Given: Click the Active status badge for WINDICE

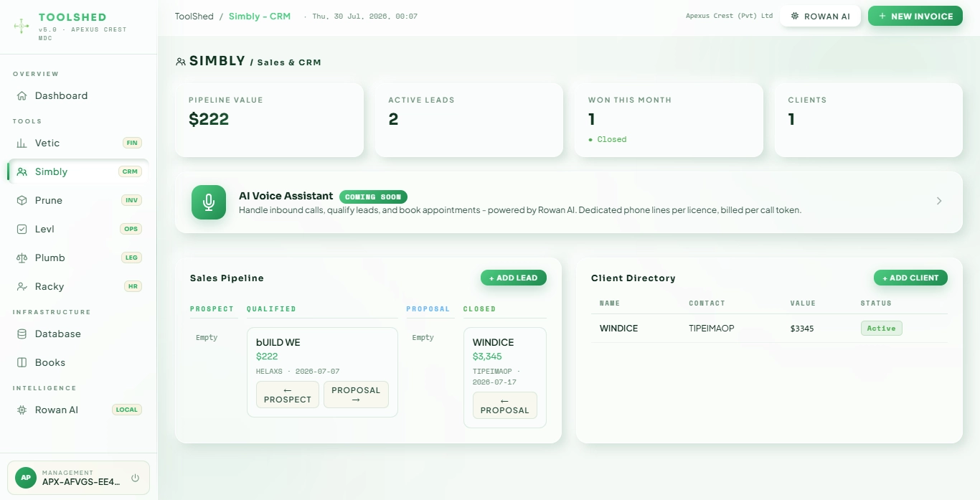Looking at the screenshot, I should [x=881, y=328].
